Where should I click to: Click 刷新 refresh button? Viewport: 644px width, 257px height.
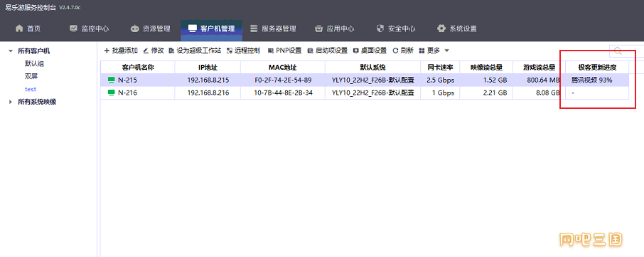tap(403, 51)
